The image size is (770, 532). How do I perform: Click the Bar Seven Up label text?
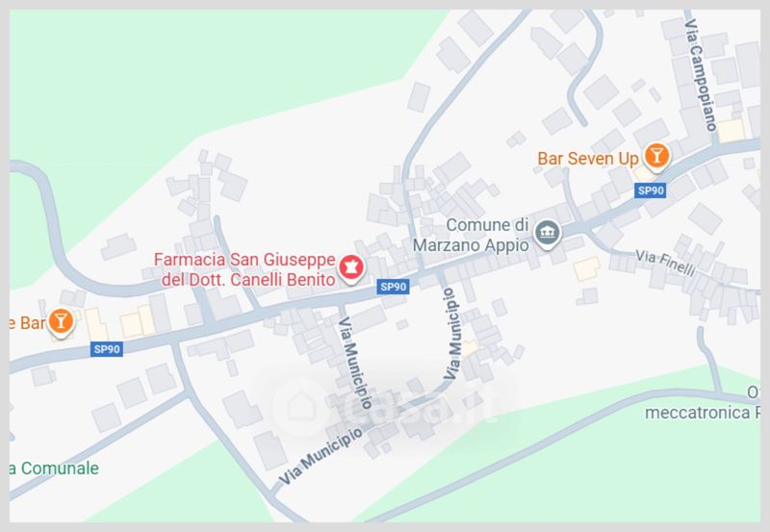point(588,159)
